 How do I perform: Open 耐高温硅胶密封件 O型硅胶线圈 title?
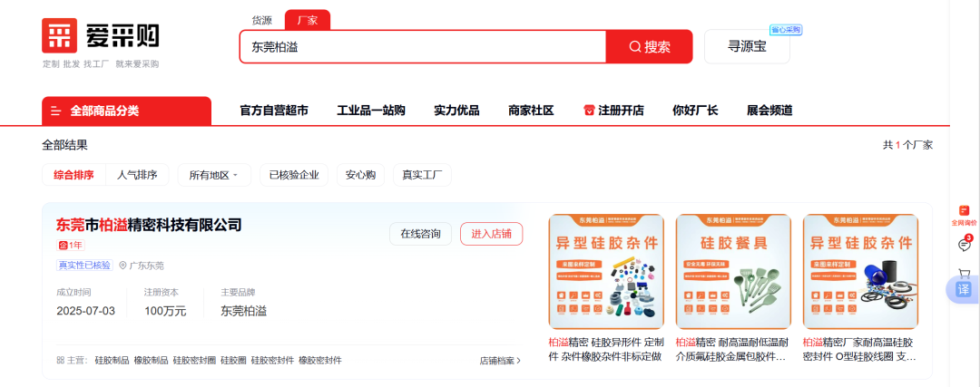pos(860,350)
